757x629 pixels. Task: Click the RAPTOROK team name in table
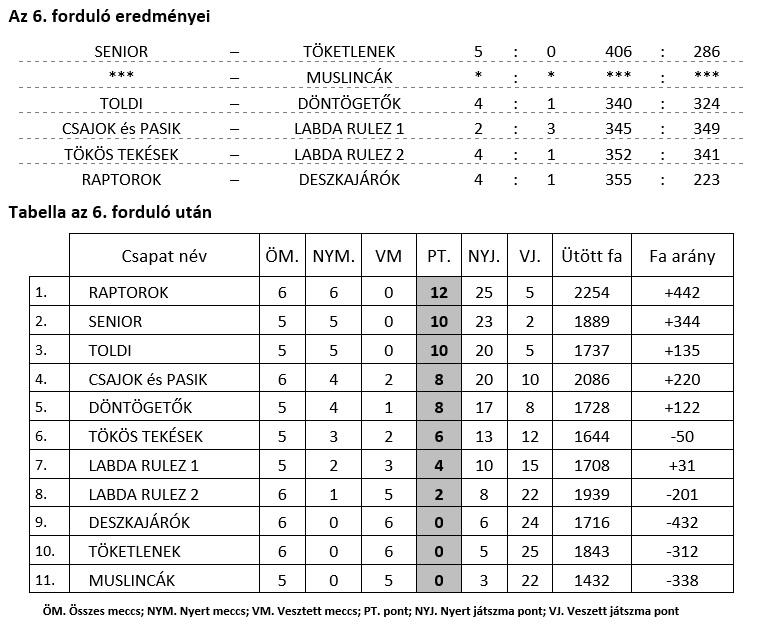pyautogui.click(x=128, y=293)
